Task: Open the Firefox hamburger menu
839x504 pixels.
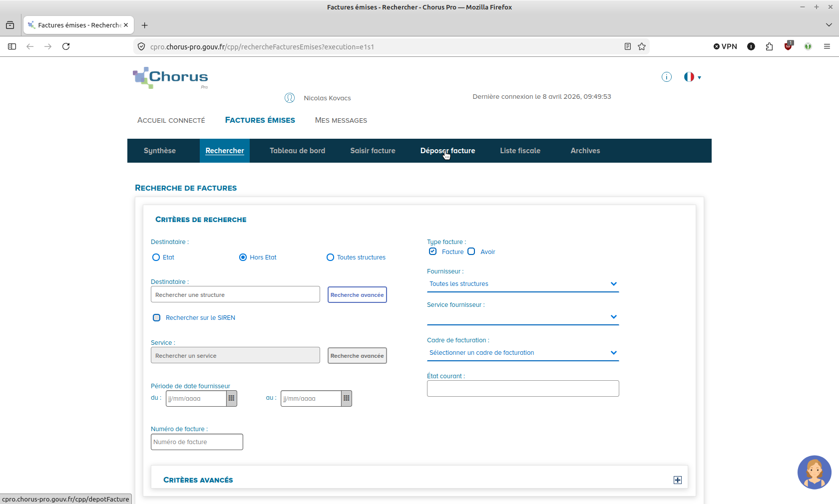Action: pyautogui.click(x=827, y=46)
